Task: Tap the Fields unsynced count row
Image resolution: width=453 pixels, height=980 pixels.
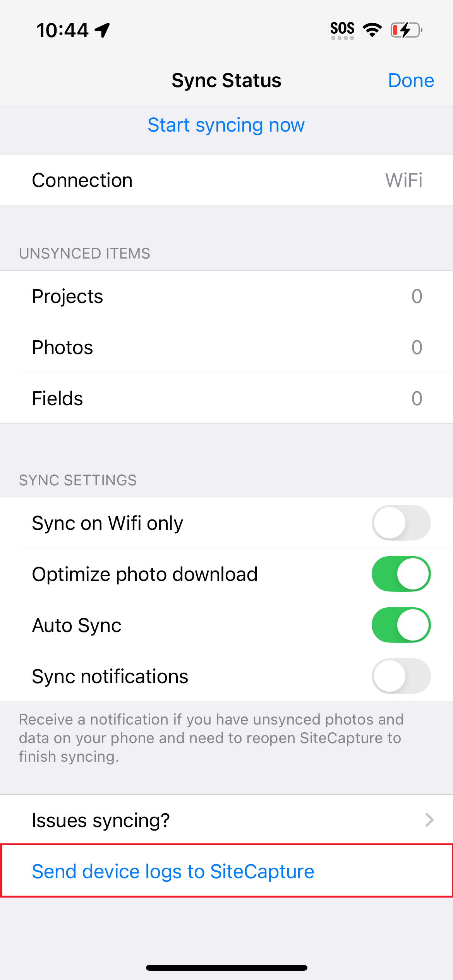Action: pyautogui.click(x=226, y=398)
